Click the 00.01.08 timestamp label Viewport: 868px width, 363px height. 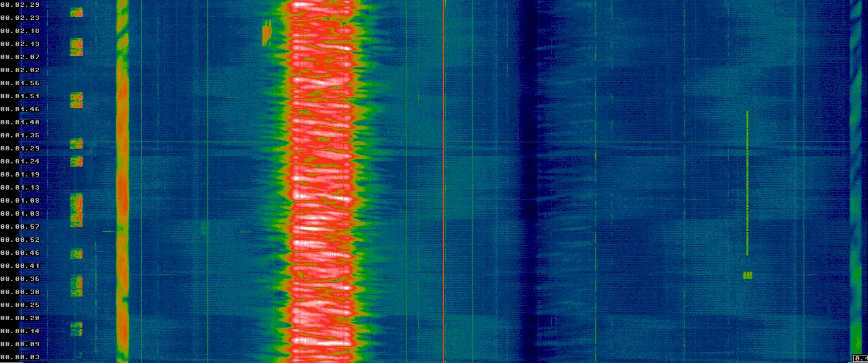pyautogui.click(x=20, y=201)
